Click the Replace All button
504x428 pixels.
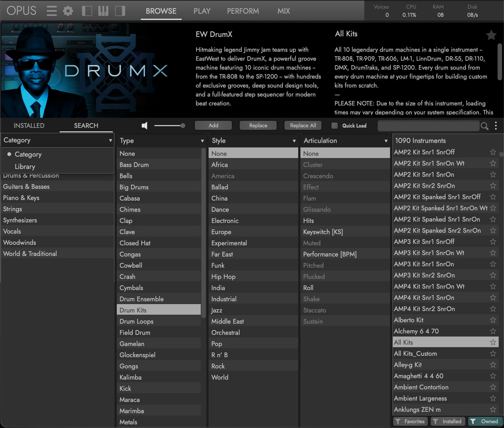tap(303, 125)
